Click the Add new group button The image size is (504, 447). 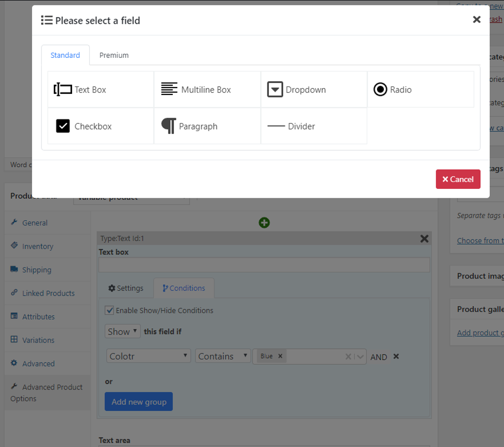pos(138,402)
